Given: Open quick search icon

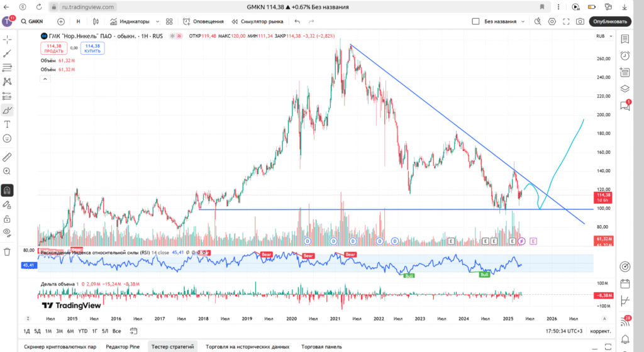Looking at the screenshot, I should (538, 21).
